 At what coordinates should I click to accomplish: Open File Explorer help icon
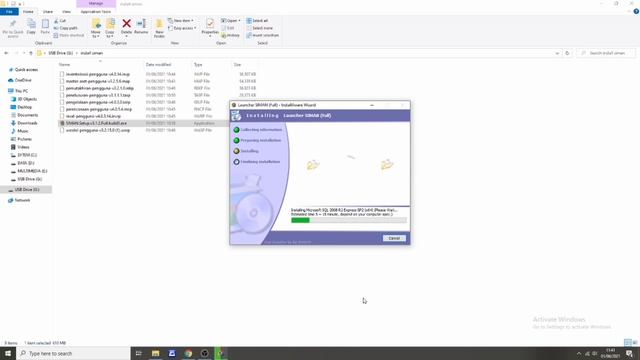pos(636,11)
